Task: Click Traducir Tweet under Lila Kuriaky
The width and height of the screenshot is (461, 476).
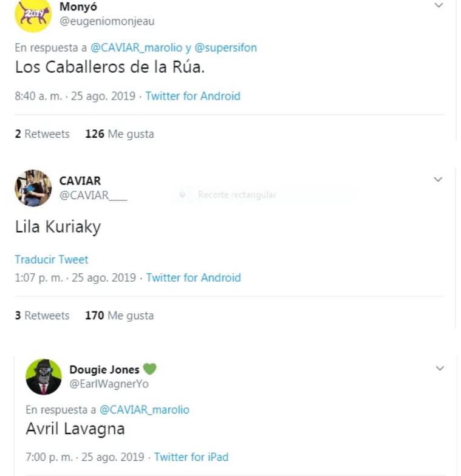Action: tap(52, 259)
